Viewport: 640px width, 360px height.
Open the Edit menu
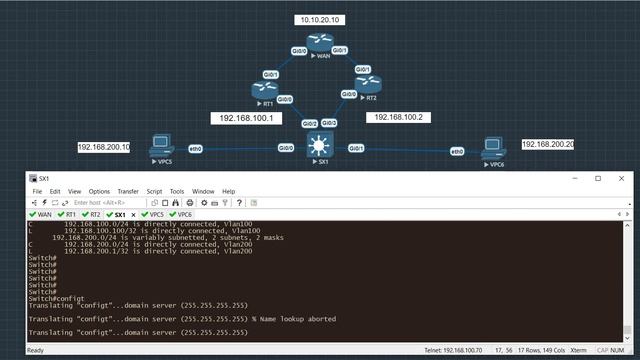55,191
